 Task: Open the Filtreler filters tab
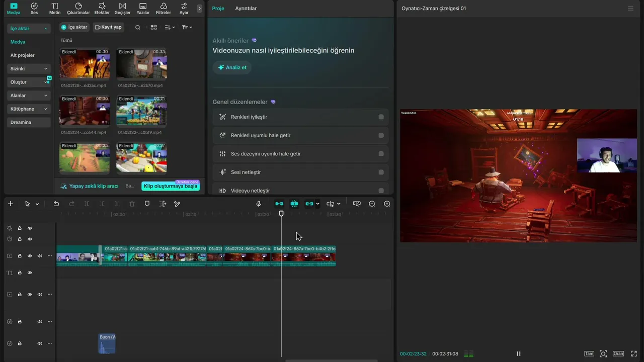[164, 8]
